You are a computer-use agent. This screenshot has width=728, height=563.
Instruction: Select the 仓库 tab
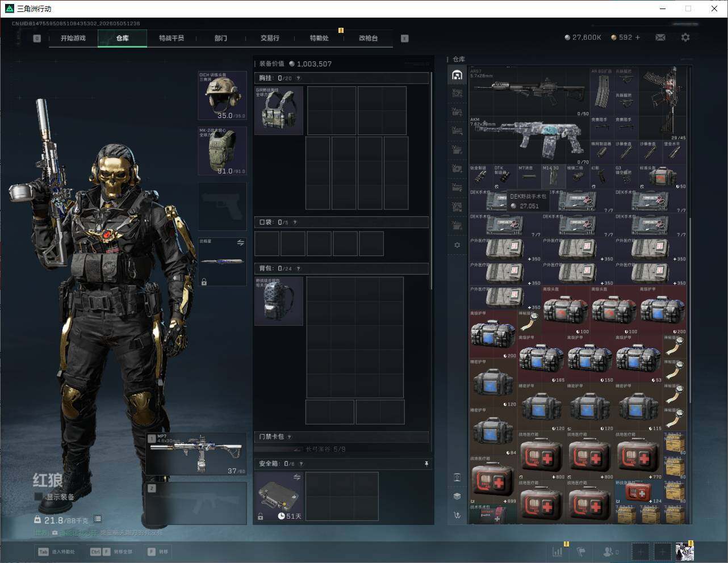click(123, 38)
